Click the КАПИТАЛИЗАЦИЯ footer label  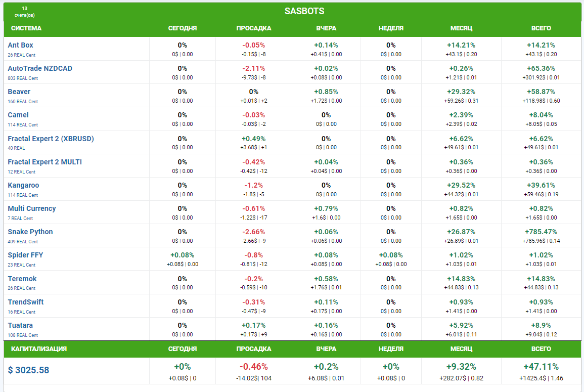click(x=39, y=349)
